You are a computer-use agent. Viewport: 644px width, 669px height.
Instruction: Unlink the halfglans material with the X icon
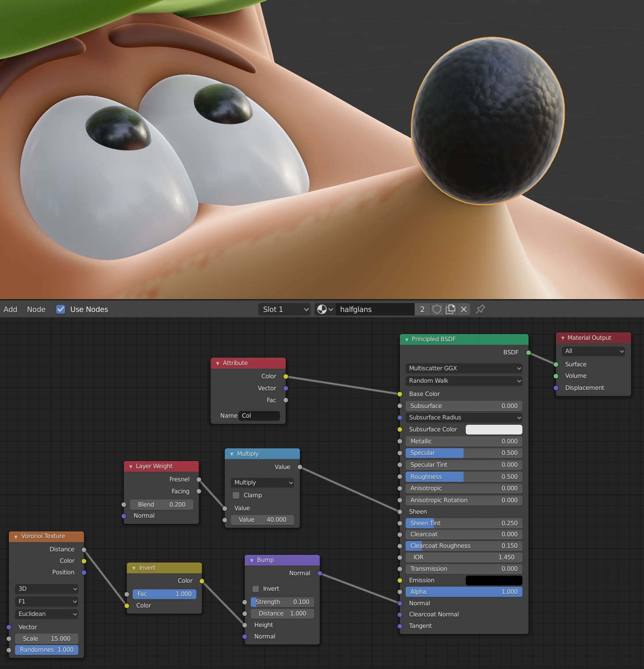[464, 309]
